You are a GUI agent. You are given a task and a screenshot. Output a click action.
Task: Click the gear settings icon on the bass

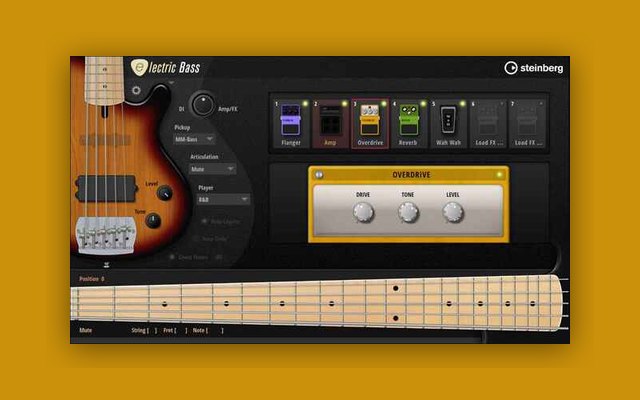pos(136,90)
